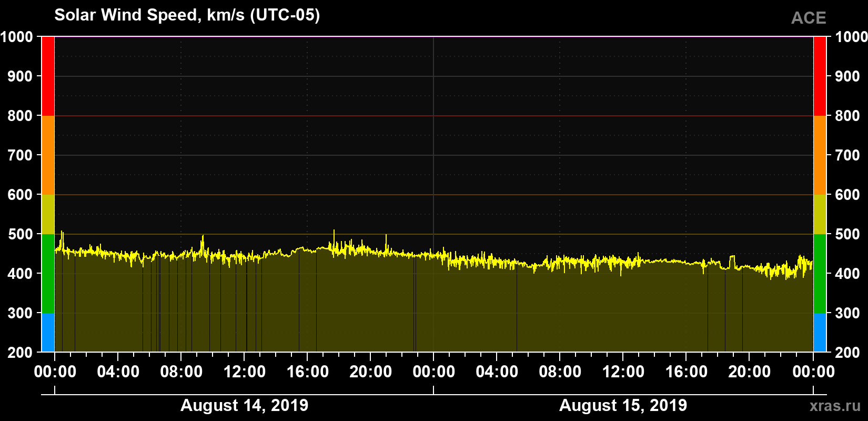Select the "August 14, 2019" date label

click(x=244, y=405)
